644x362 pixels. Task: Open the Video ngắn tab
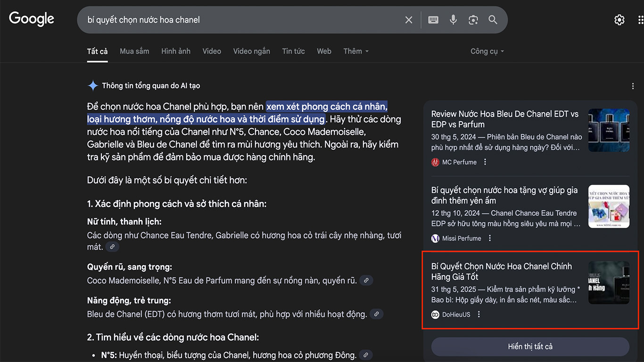tap(251, 51)
